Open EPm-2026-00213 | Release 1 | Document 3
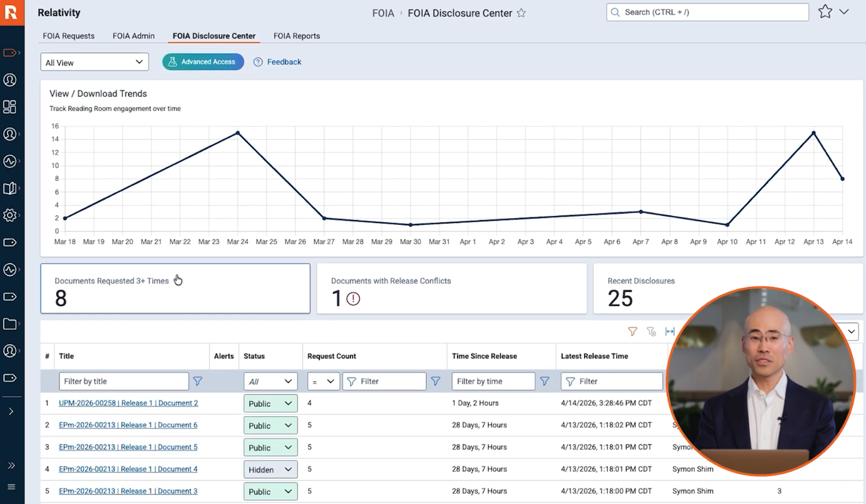 [x=128, y=491]
